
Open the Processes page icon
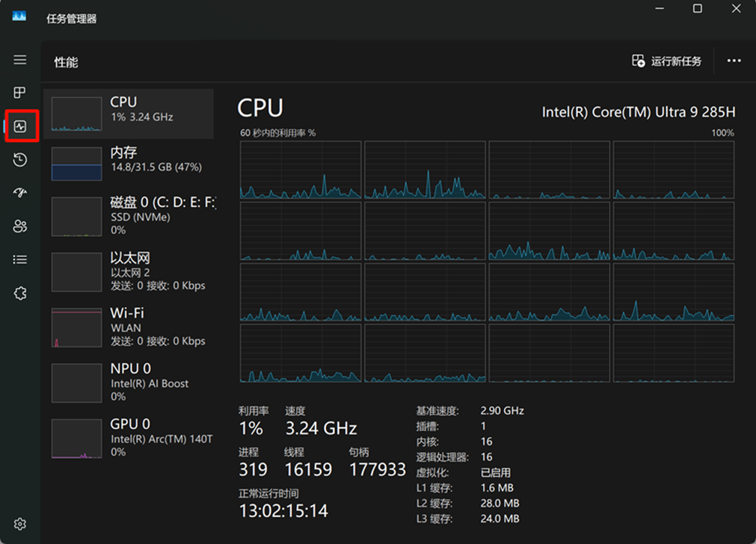tap(20, 93)
